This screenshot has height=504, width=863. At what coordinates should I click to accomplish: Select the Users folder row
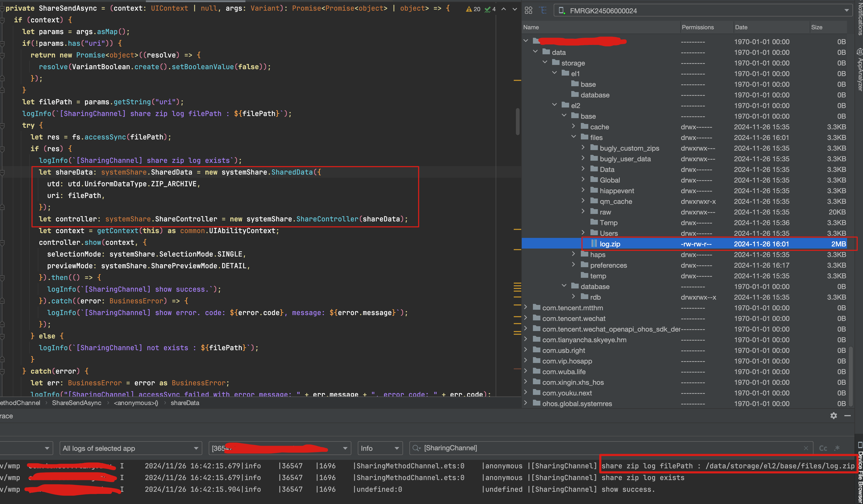685,233
